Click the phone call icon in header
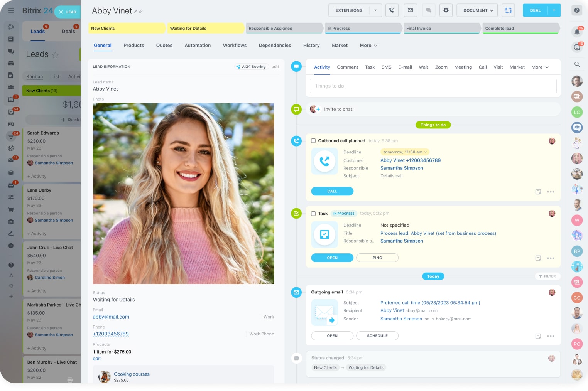The width and height of the screenshot is (588, 391). (x=392, y=10)
